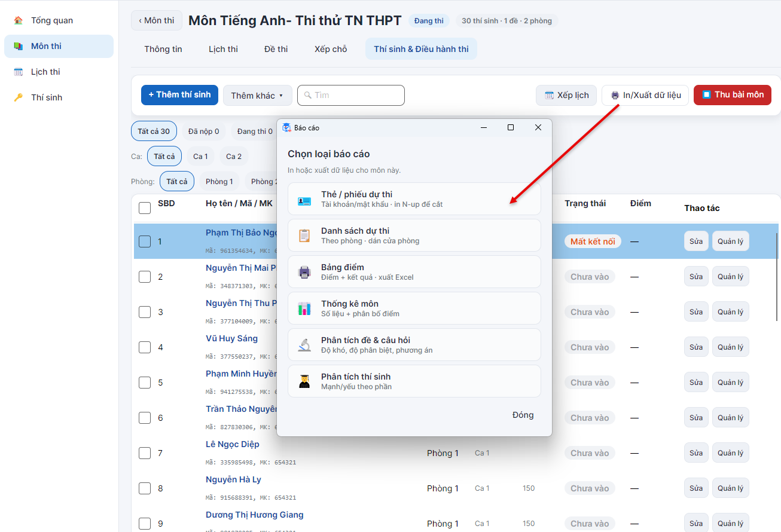
Task: Click the microscope icon for Phân tích đề & câu hỏi
Action: [304, 346]
